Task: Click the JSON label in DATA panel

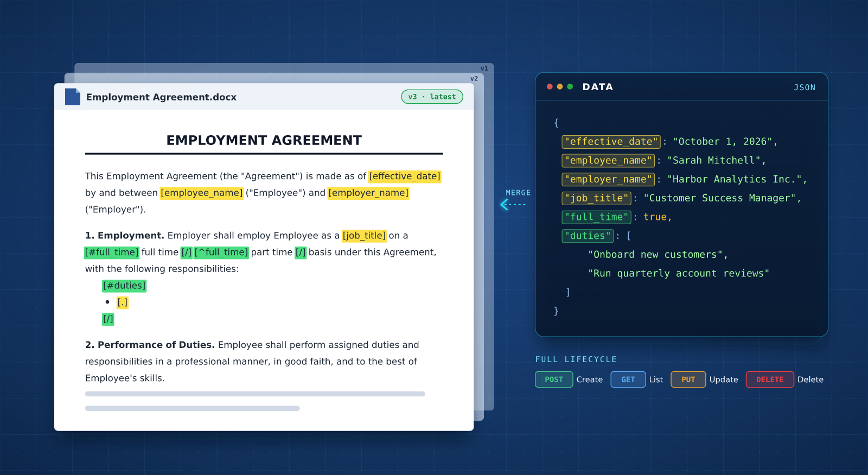Action: [x=805, y=87]
